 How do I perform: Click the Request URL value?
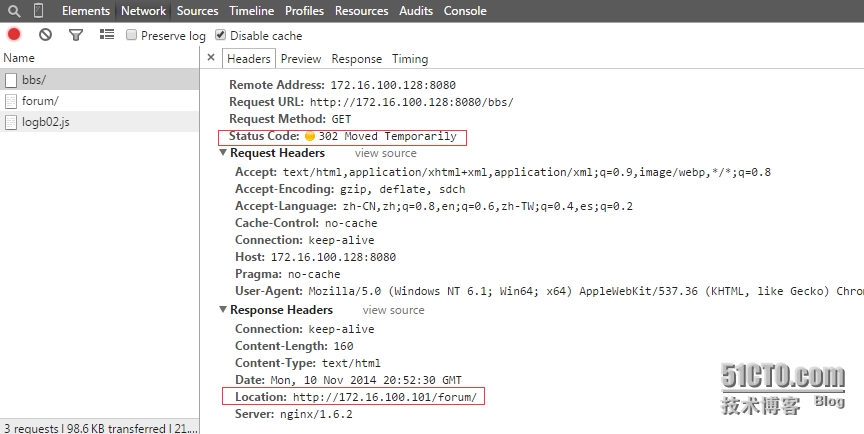click(412, 102)
